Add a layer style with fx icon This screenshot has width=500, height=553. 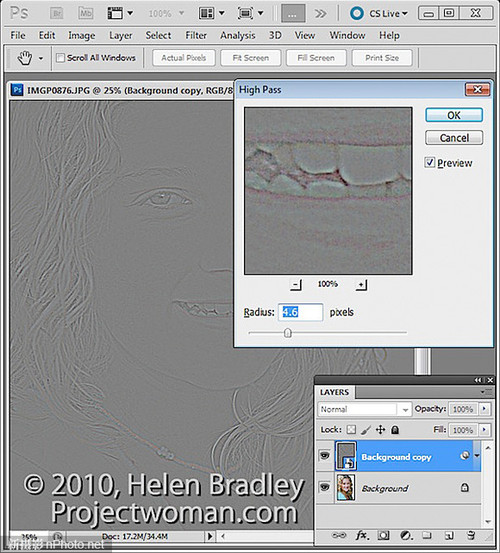[x=362, y=536]
